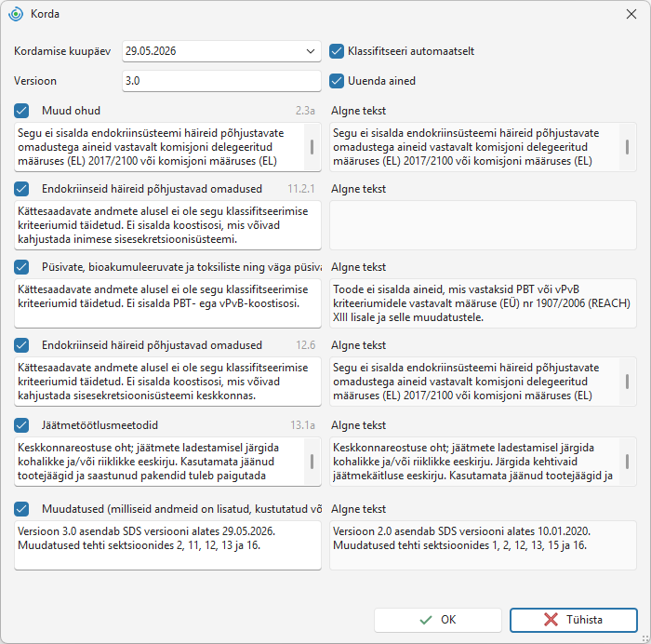Uncheck the Jäätmetöötlusmeetodid checkbox
The height and width of the screenshot is (644, 651).
tap(21, 425)
